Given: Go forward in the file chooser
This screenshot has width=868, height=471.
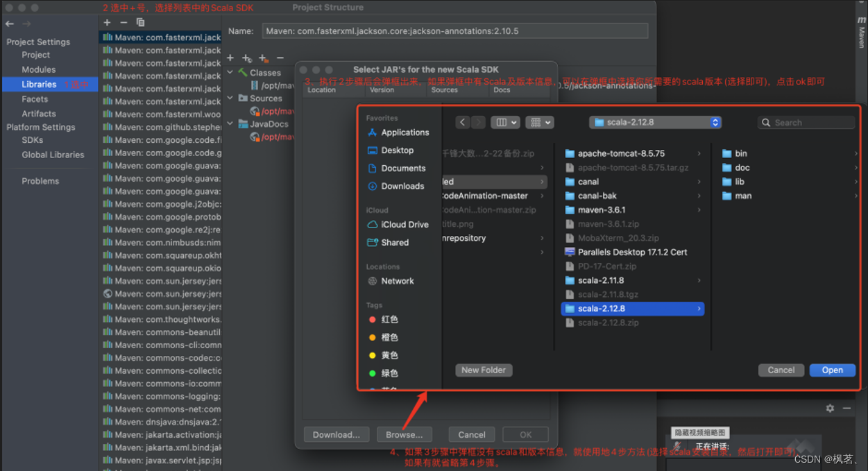Looking at the screenshot, I should click(x=479, y=122).
